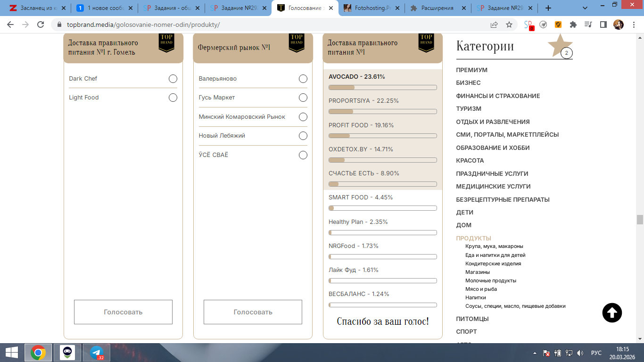Click the PROFIT FOOD progress bar

pos(383,136)
